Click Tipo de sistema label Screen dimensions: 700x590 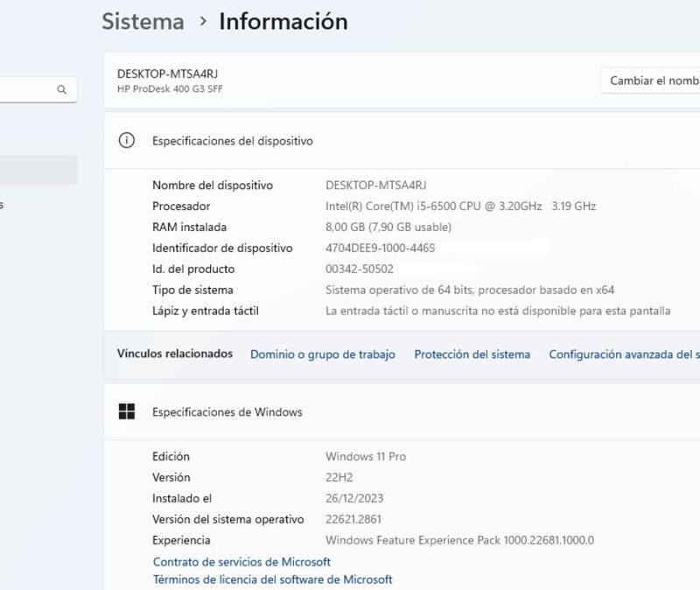(x=192, y=290)
